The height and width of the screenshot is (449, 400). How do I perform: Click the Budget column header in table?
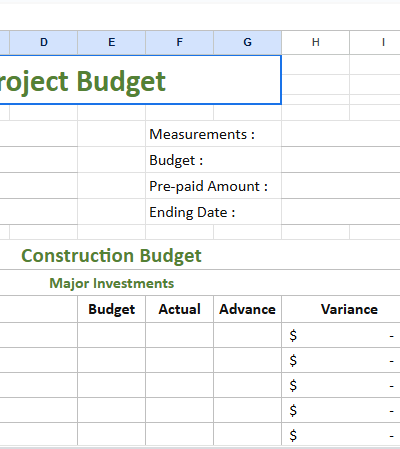coord(112,309)
